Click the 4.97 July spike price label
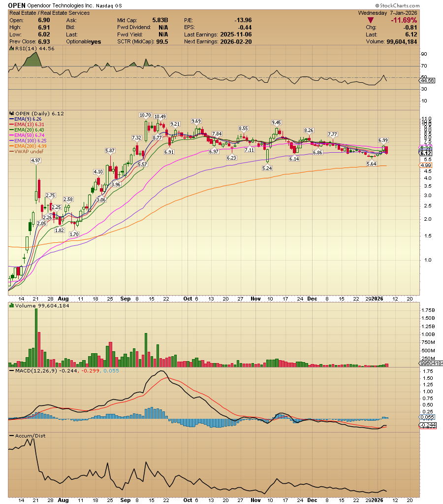The image size is (443, 504). point(35,161)
